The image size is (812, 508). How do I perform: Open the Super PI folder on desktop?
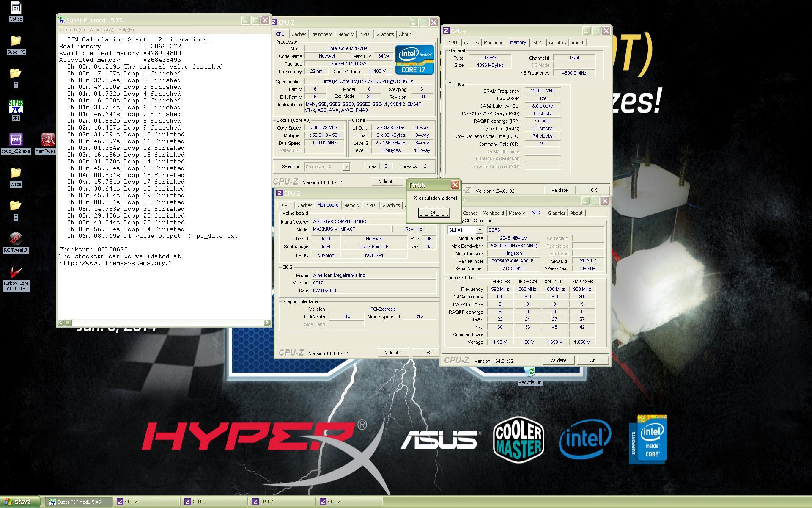point(16,44)
